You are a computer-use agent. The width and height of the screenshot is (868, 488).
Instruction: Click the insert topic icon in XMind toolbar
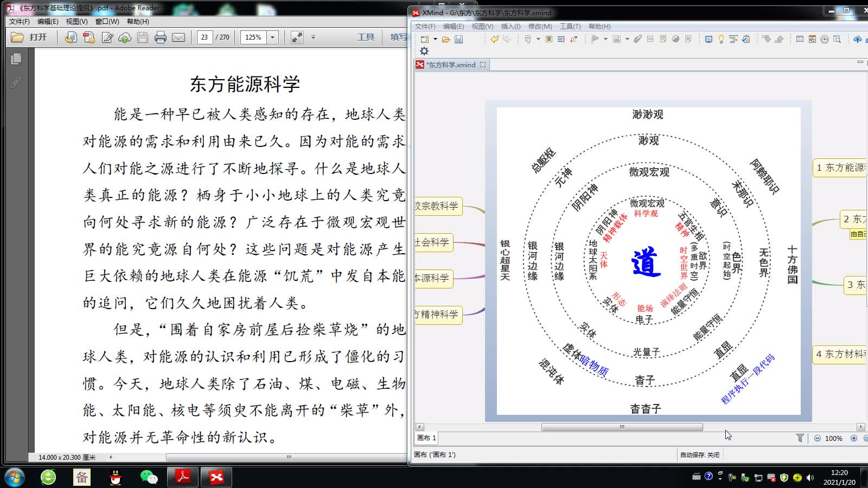click(528, 39)
